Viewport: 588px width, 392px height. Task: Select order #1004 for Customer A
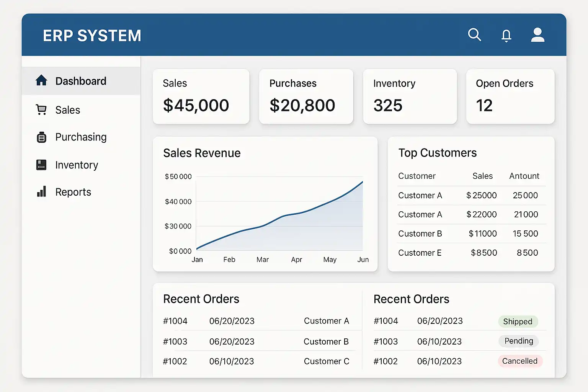click(x=256, y=321)
